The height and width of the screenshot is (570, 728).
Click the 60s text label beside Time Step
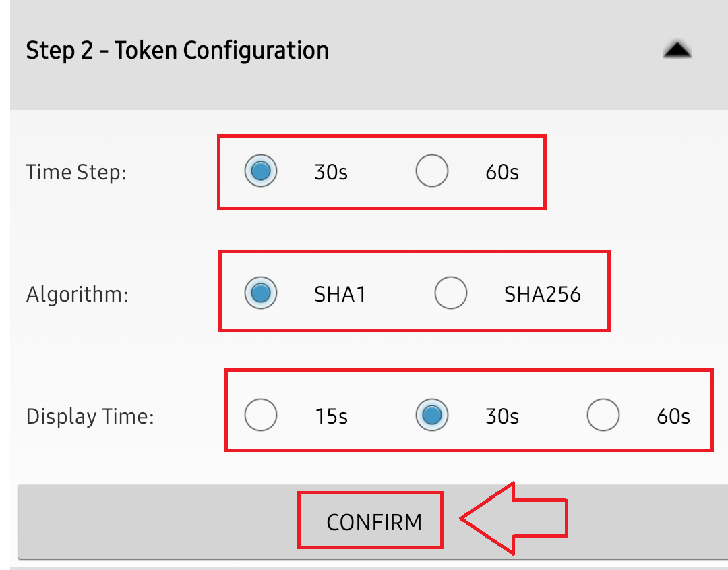[x=502, y=173]
